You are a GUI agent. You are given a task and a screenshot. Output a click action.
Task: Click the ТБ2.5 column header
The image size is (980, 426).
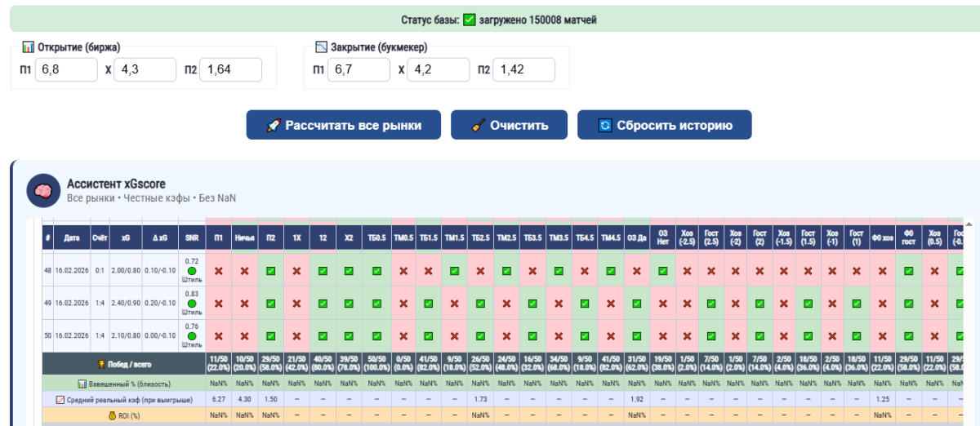click(x=480, y=237)
